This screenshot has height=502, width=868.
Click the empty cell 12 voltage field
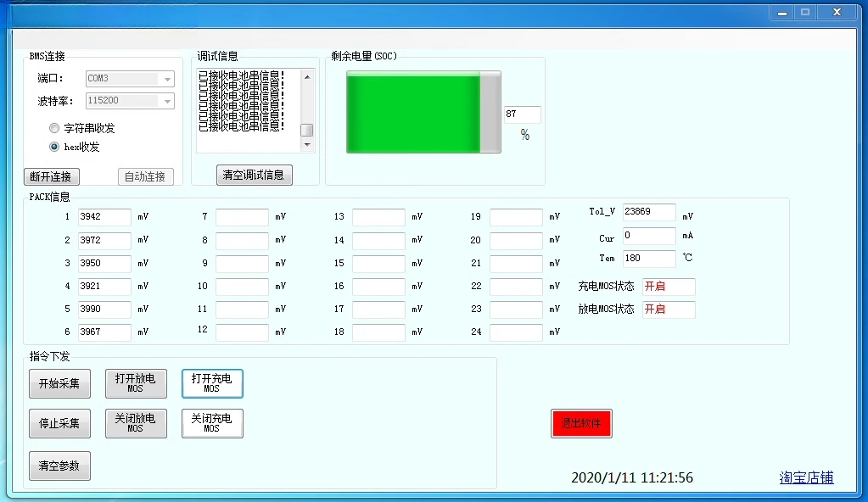tap(242, 332)
